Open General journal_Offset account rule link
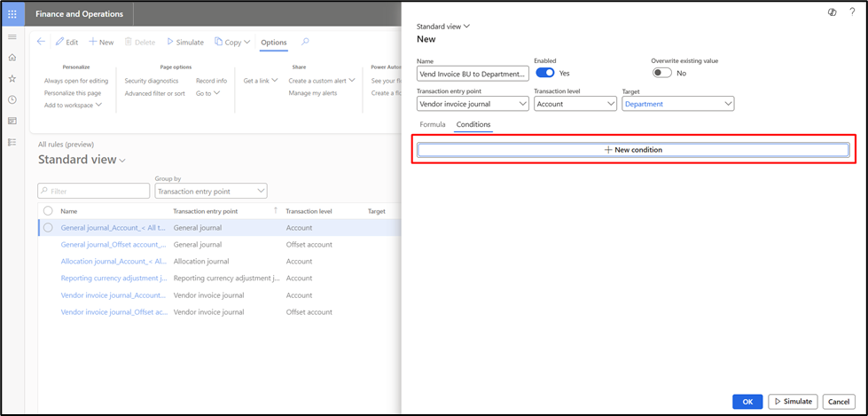Image resolution: width=868 pixels, height=416 pixels. [x=113, y=244]
